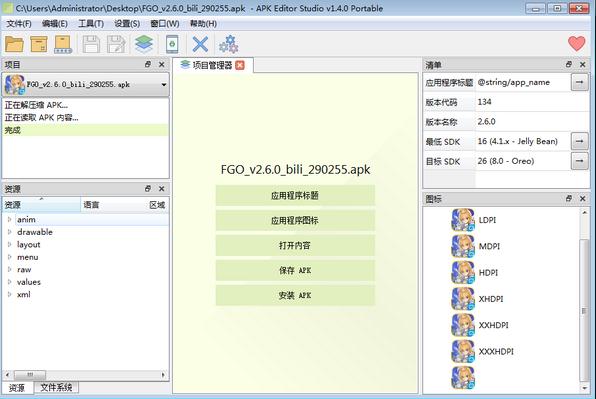Click the first floppy disk save icon
Viewport: 596px width, 399px height.
(x=92, y=44)
